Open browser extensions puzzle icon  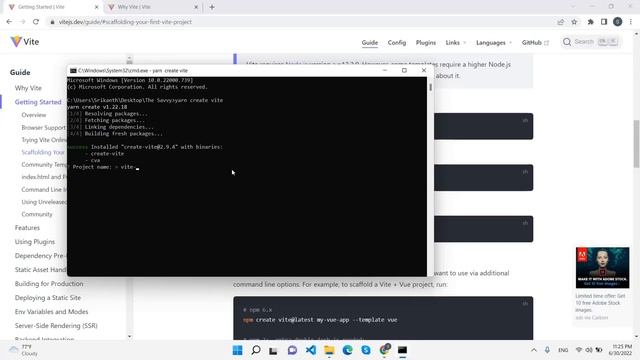click(x=591, y=22)
